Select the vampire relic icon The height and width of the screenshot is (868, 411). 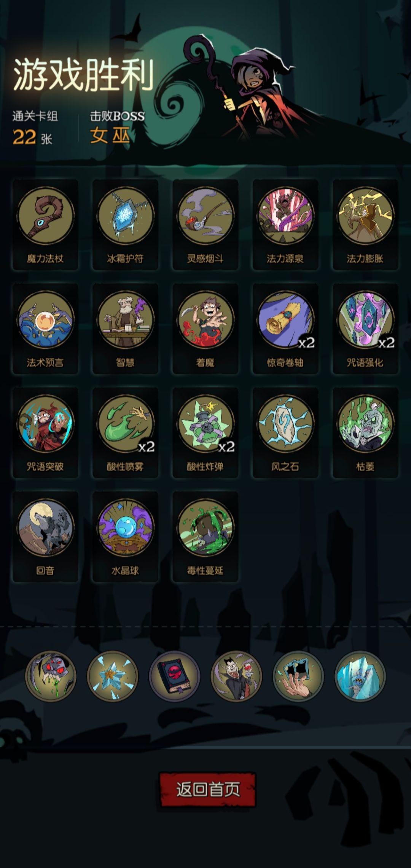pos(236,676)
